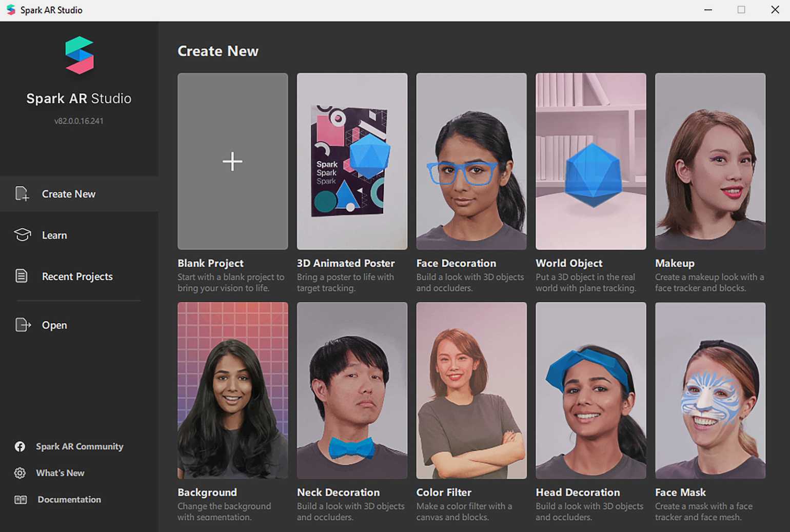790x532 pixels.
Task: Click the World Object title text
Action: click(x=569, y=263)
